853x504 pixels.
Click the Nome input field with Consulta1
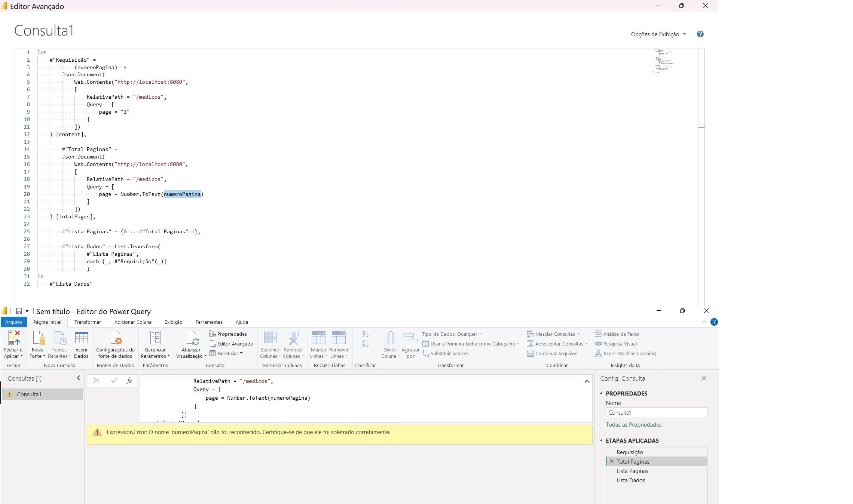(656, 412)
